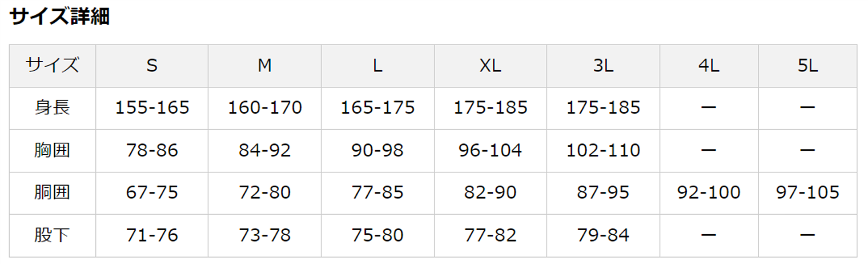Select the 胴囲 row label

[x=52, y=192]
